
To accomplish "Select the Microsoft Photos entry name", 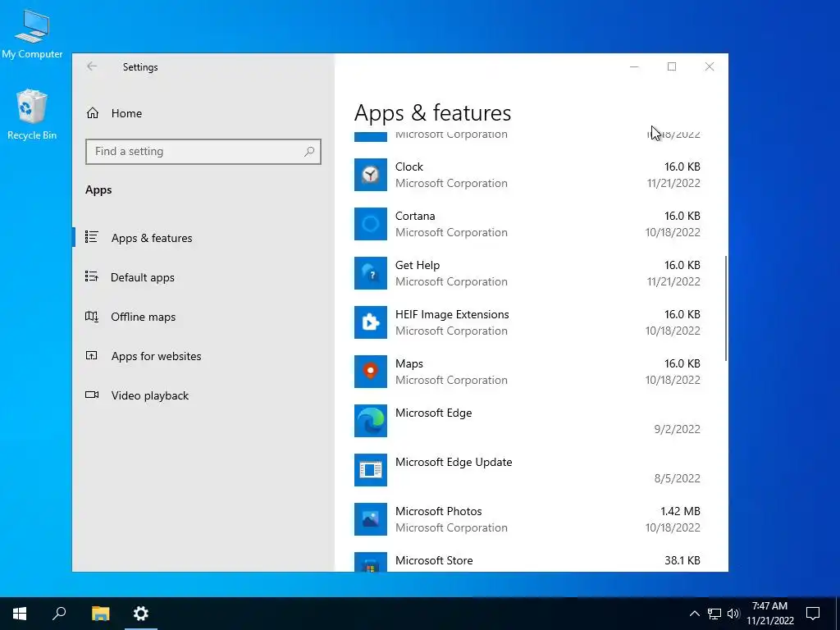I will point(439,512).
